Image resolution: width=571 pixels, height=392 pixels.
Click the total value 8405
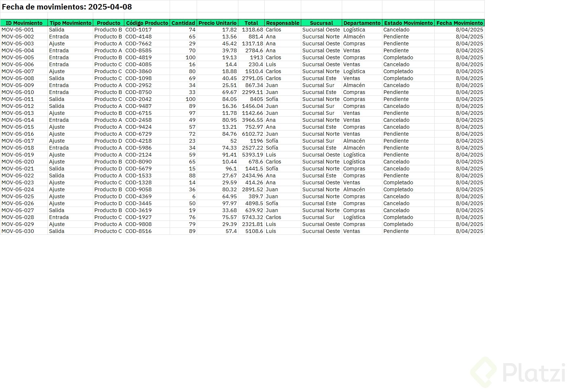tap(251, 99)
